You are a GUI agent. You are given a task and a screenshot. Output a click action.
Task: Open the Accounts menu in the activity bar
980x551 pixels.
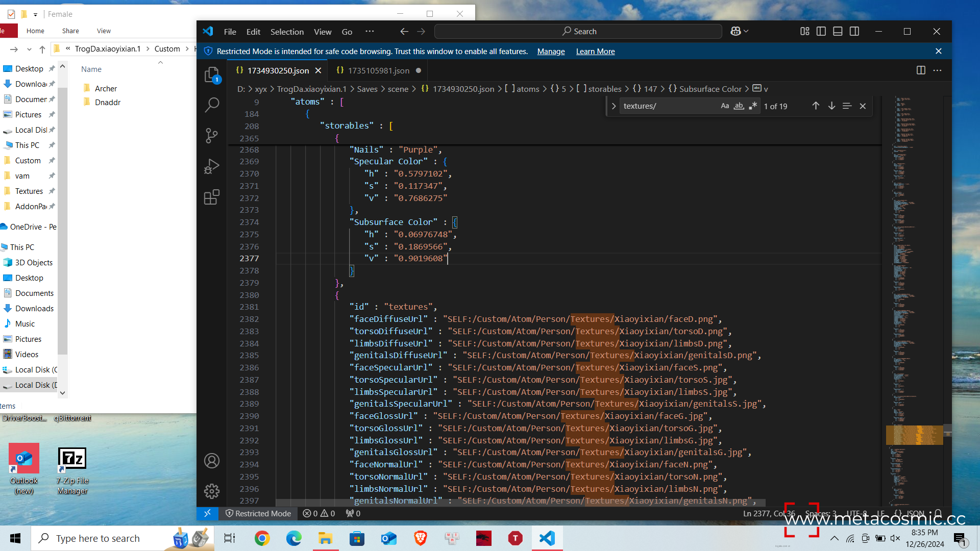pos(211,461)
